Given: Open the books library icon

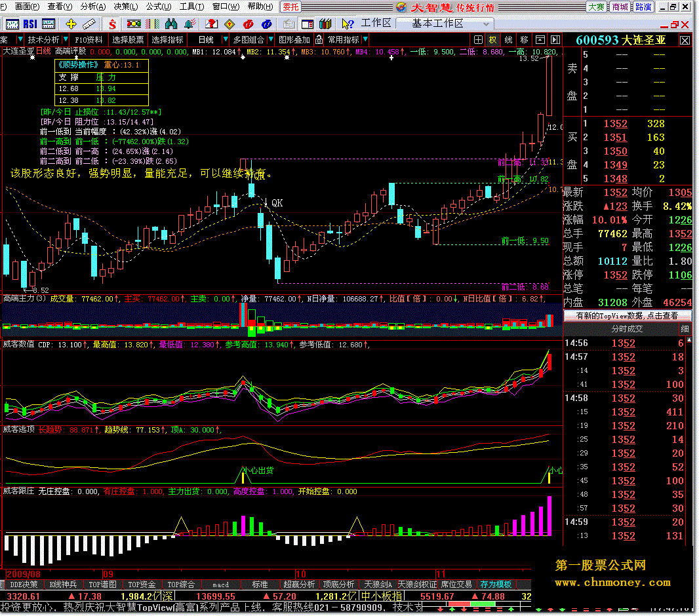Looking at the screenshot, I should [x=325, y=24].
